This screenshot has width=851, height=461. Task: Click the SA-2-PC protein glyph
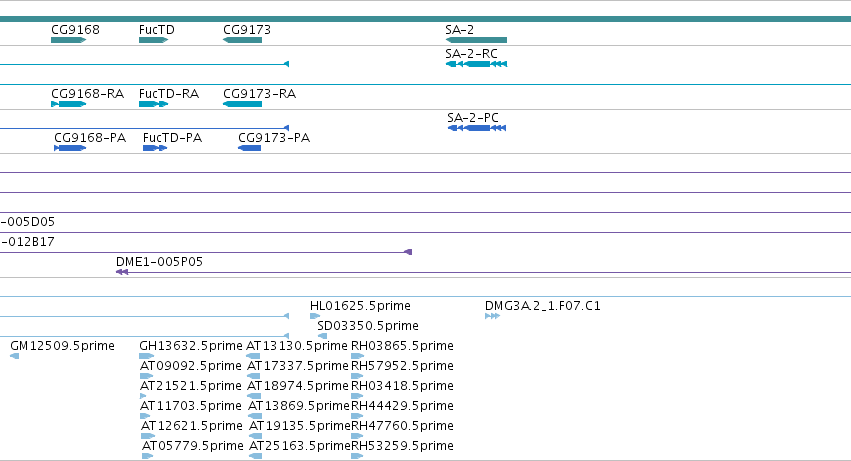pyautogui.click(x=477, y=128)
